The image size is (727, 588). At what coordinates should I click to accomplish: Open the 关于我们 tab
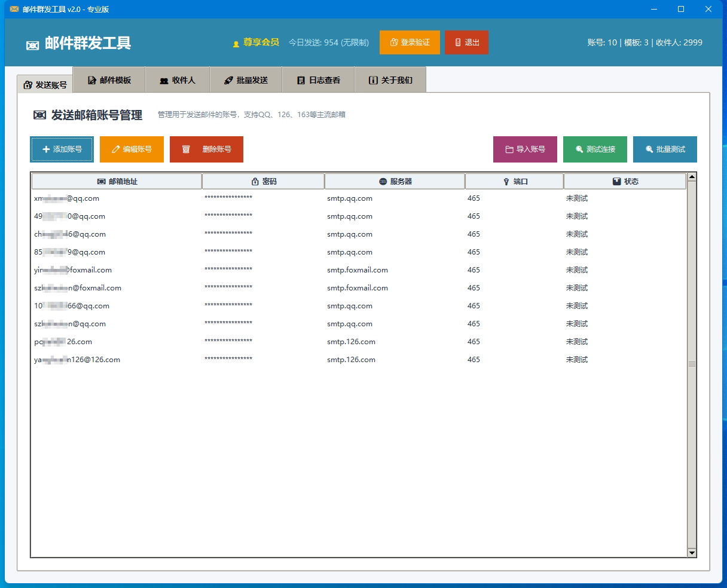pos(390,80)
